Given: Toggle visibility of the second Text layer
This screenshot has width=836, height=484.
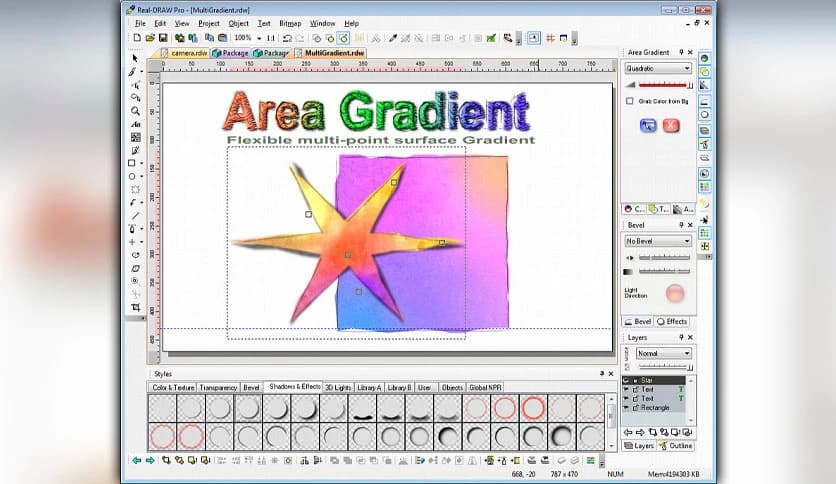Looking at the screenshot, I should [626, 399].
